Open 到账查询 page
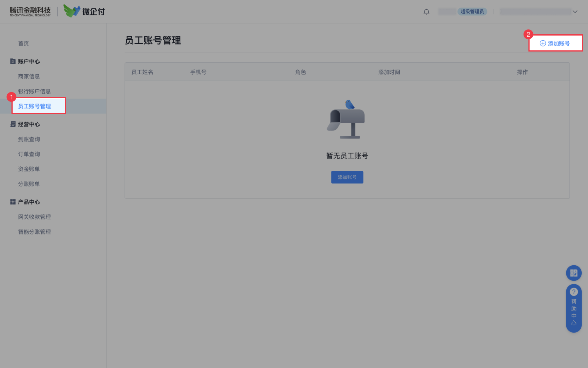 [x=29, y=139]
